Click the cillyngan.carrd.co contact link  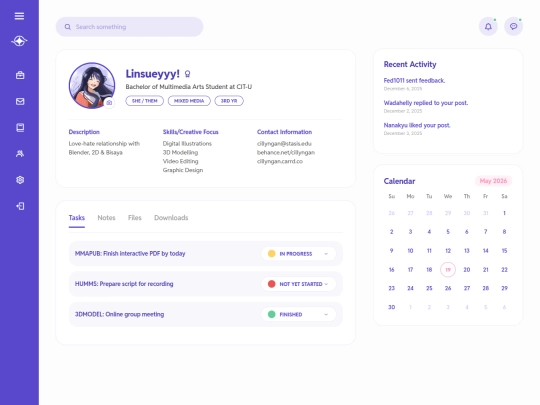280,161
